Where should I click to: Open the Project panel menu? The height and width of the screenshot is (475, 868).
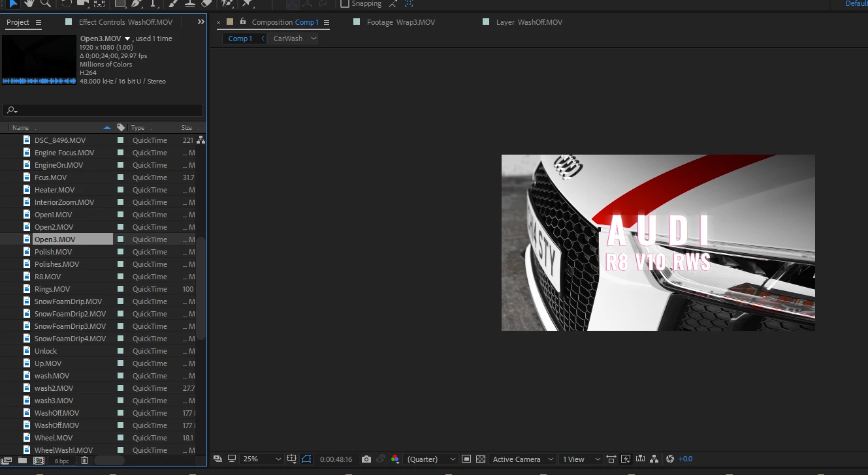coord(39,22)
